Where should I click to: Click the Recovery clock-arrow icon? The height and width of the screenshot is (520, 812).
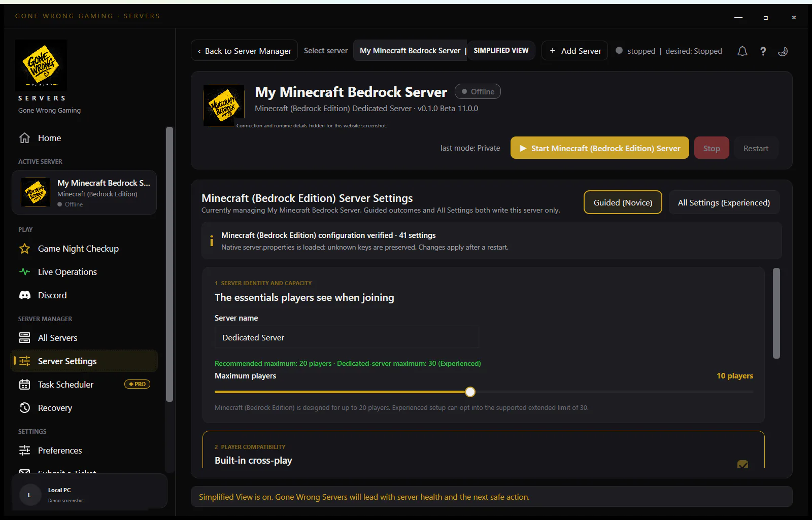pyautogui.click(x=24, y=408)
